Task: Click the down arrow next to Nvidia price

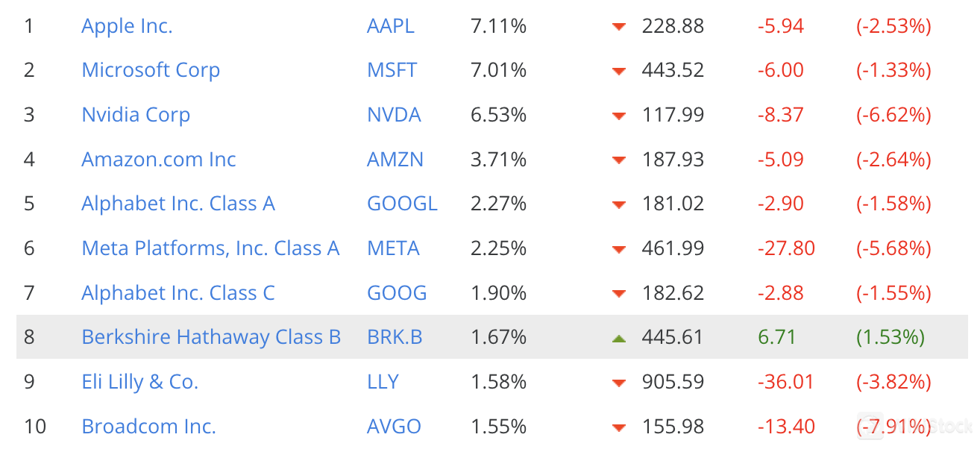Action: click(618, 116)
